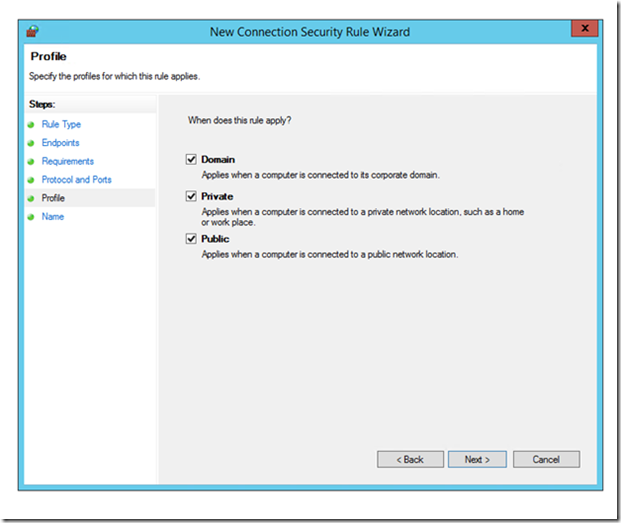Open the Protocol and Ports step
621x523 pixels.
[x=76, y=180]
